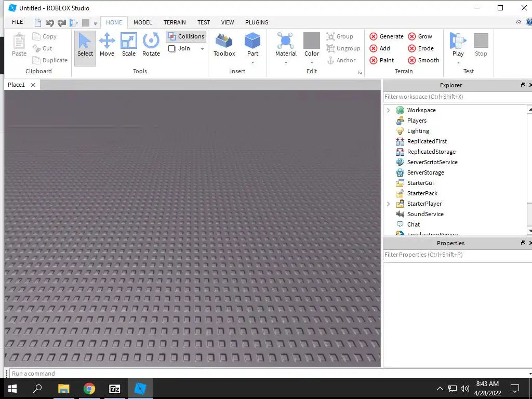Image resolution: width=532 pixels, height=399 pixels.
Task: Select ServerScriptService in Explorer
Action: click(432, 162)
